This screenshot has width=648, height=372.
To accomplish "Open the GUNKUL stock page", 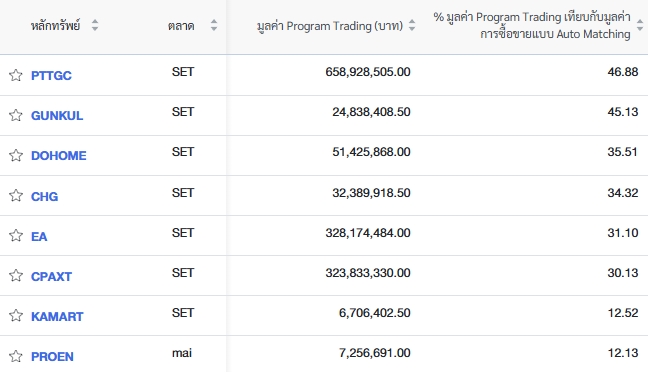I will (57, 116).
